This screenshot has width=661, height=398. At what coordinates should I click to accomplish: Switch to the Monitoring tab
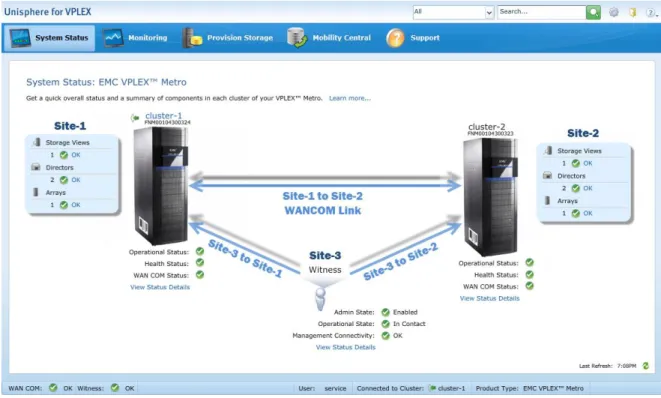[x=135, y=38]
